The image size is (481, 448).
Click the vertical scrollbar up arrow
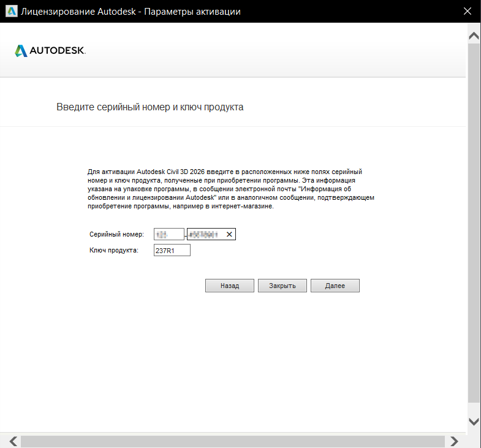click(x=474, y=36)
